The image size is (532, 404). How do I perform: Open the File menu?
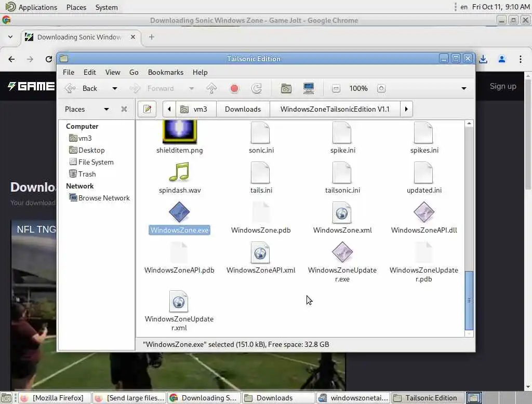click(69, 72)
